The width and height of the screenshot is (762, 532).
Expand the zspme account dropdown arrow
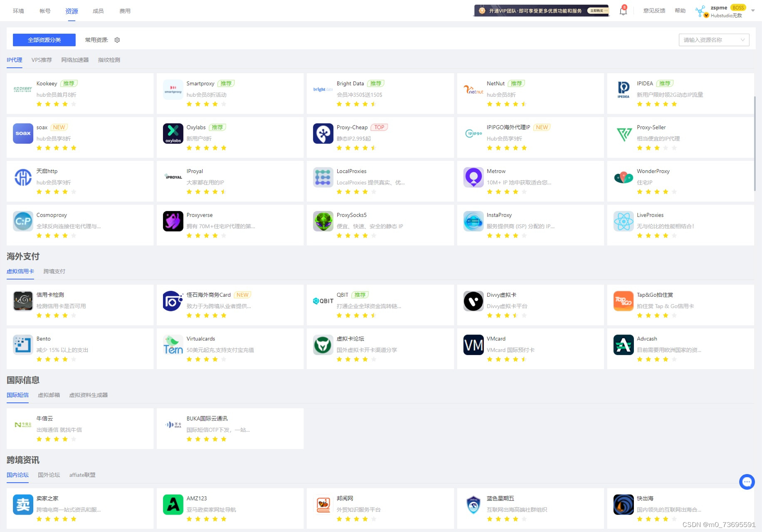click(x=753, y=11)
